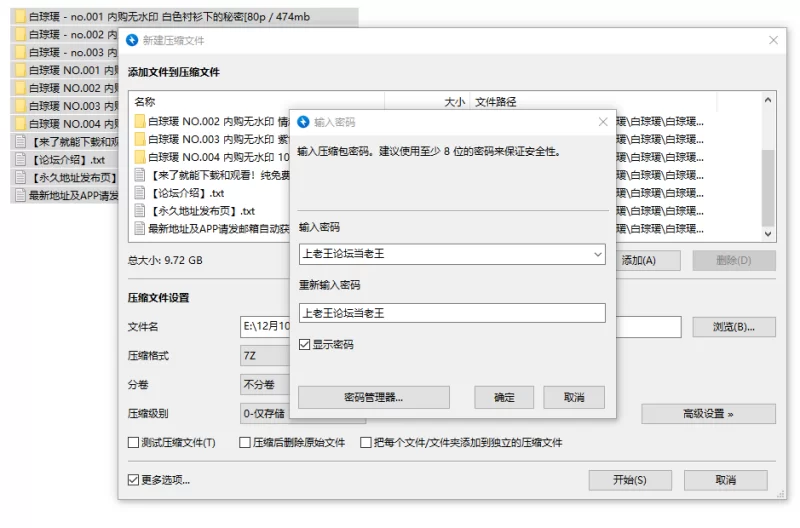This screenshot has height=528, width=800.
Task: Click file list scrollbar down arrow
Action: point(768,234)
